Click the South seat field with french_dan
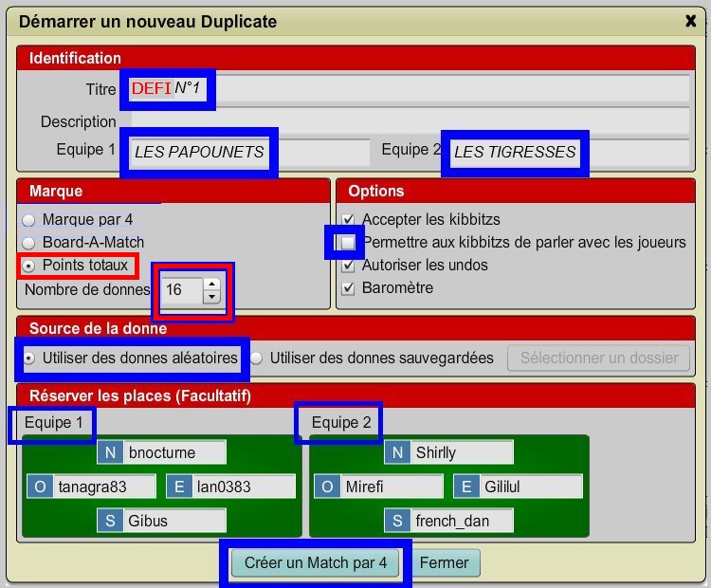The width and height of the screenshot is (711, 588). [463, 521]
